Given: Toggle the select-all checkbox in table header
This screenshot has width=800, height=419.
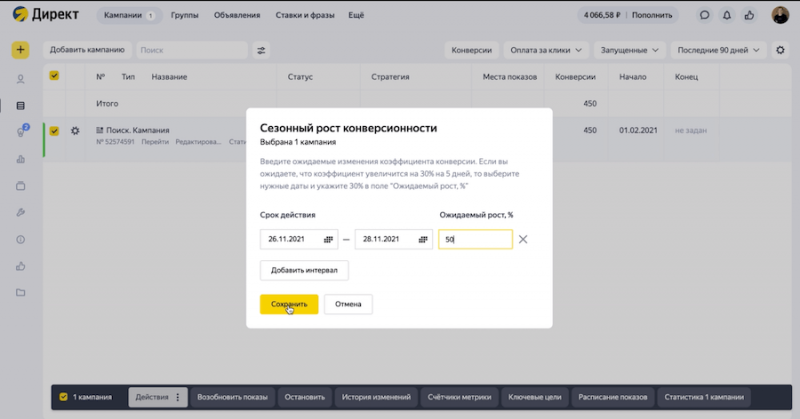Looking at the screenshot, I should (x=54, y=76).
